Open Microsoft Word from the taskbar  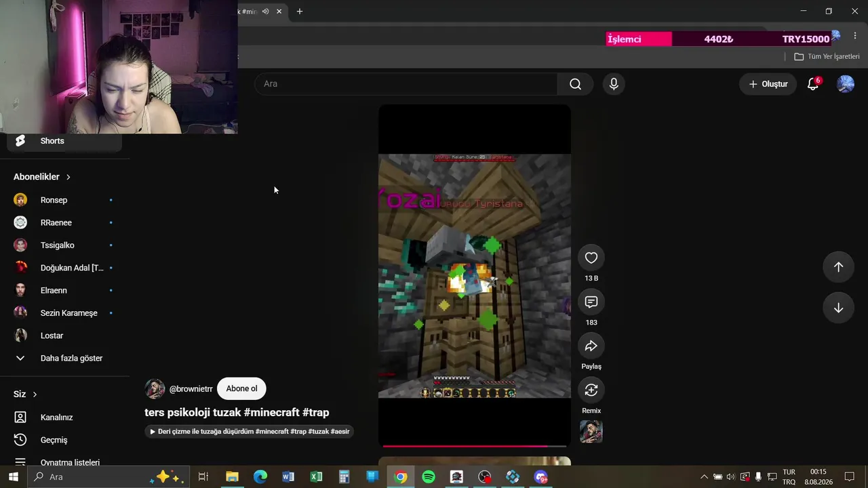point(288,477)
